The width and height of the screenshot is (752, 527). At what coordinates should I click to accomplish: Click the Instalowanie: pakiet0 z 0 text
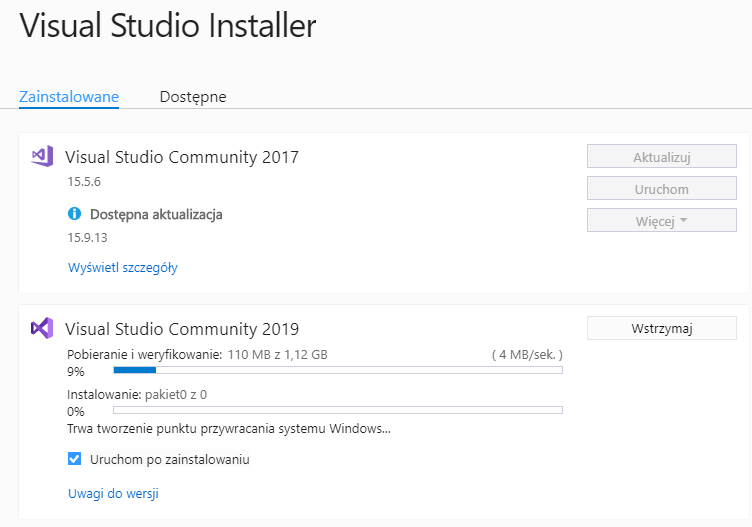click(x=137, y=395)
